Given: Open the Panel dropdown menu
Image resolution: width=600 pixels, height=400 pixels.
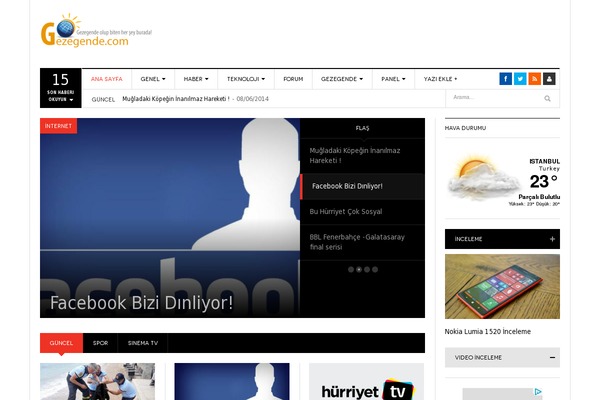Looking at the screenshot, I should [x=393, y=79].
